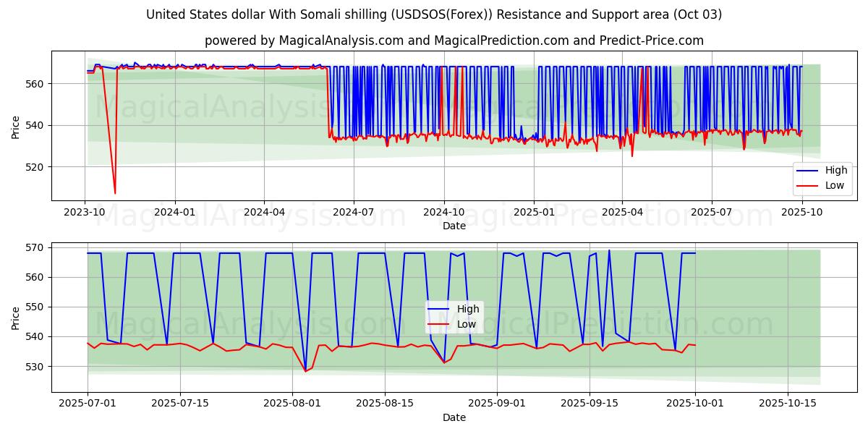Click the 530 price tick label
Screen dimensions: 868x434
[x=35, y=367]
